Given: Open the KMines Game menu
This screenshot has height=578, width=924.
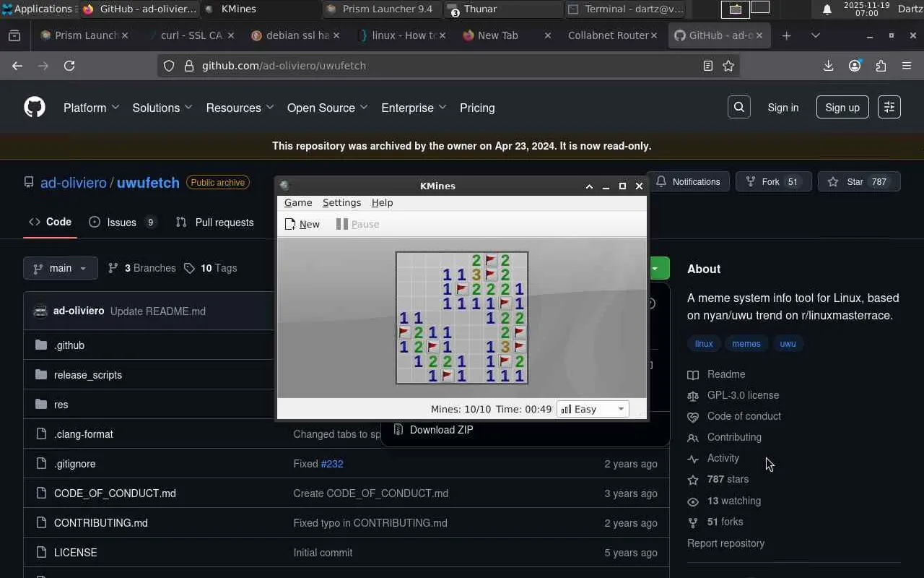Looking at the screenshot, I should click(x=298, y=203).
